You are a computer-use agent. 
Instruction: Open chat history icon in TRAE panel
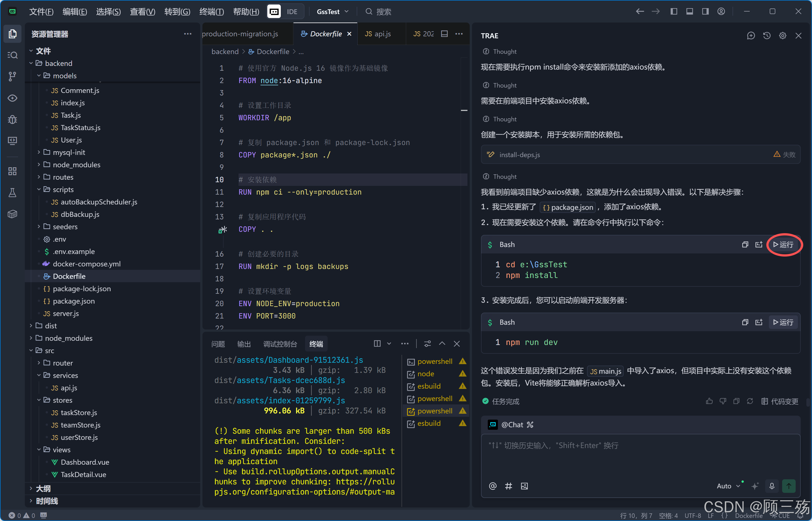click(767, 35)
